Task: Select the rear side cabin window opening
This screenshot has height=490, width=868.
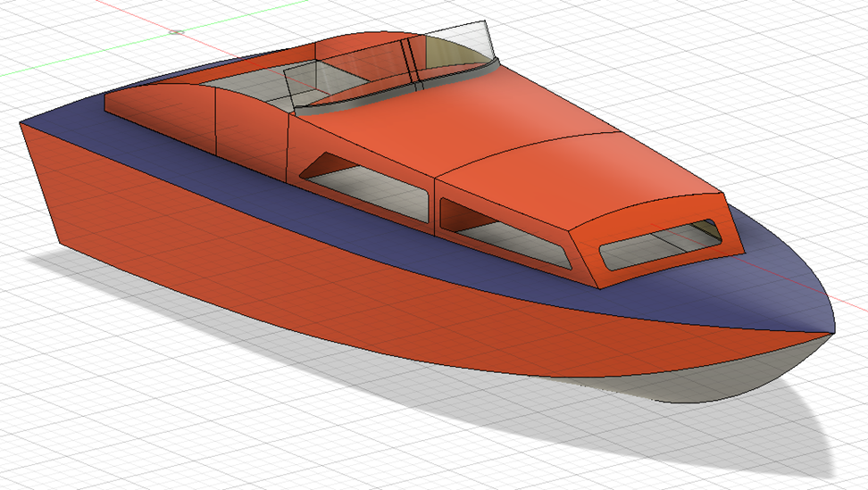Action: click(366, 187)
